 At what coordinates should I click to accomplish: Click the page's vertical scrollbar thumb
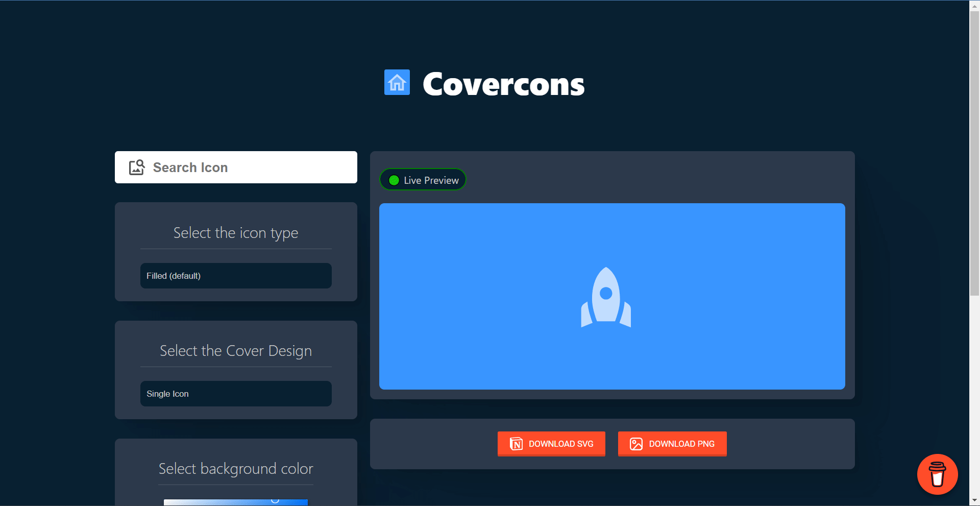[x=974, y=153]
